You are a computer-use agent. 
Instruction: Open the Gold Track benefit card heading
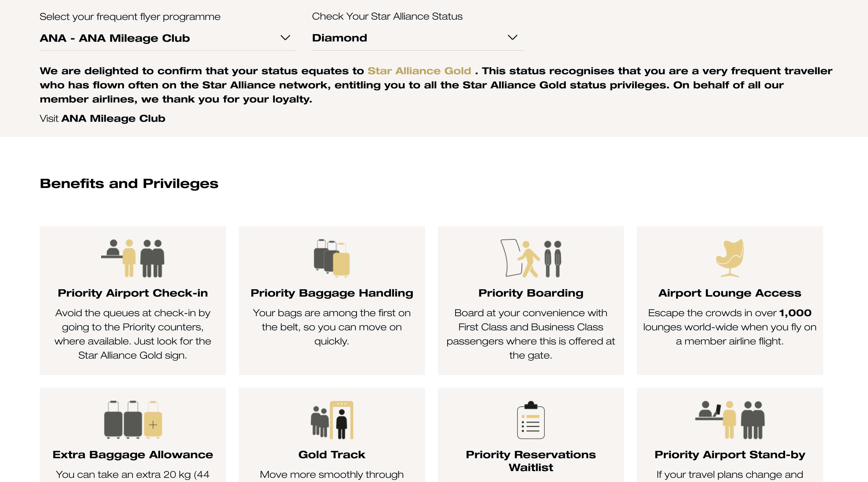332,454
